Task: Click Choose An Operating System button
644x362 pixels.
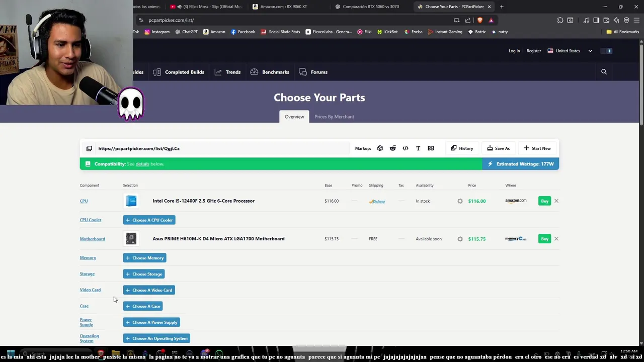Action: pyautogui.click(x=156, y=338)
